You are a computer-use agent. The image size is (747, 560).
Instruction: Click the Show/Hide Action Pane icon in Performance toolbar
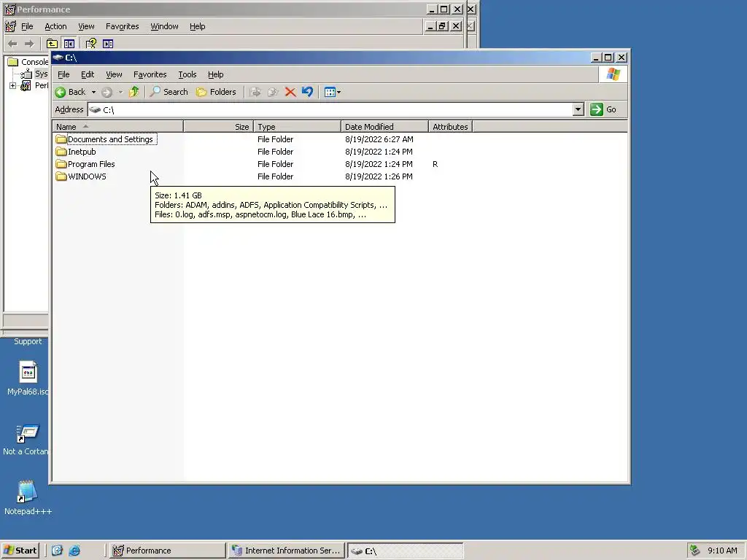tap(108, 44)
